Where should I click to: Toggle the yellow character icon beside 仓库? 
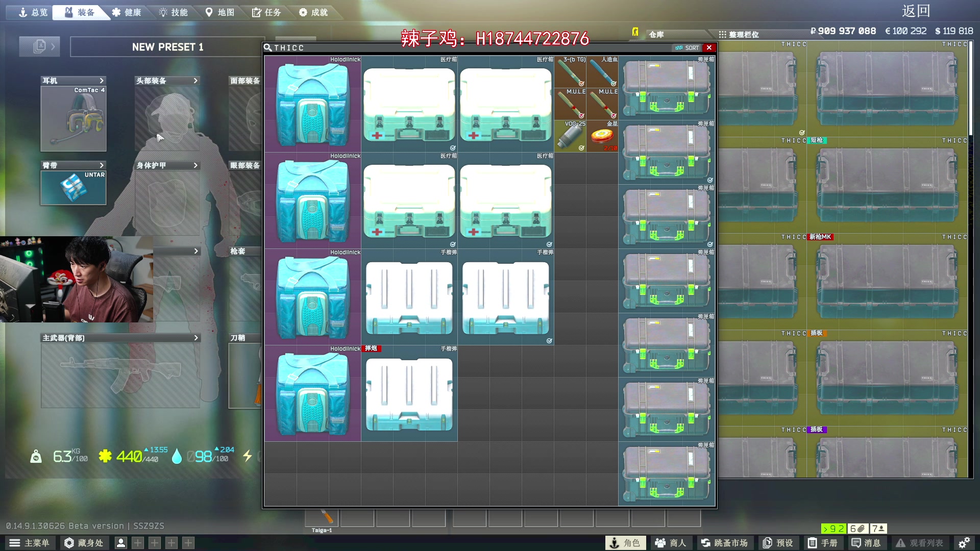[635, 33]
